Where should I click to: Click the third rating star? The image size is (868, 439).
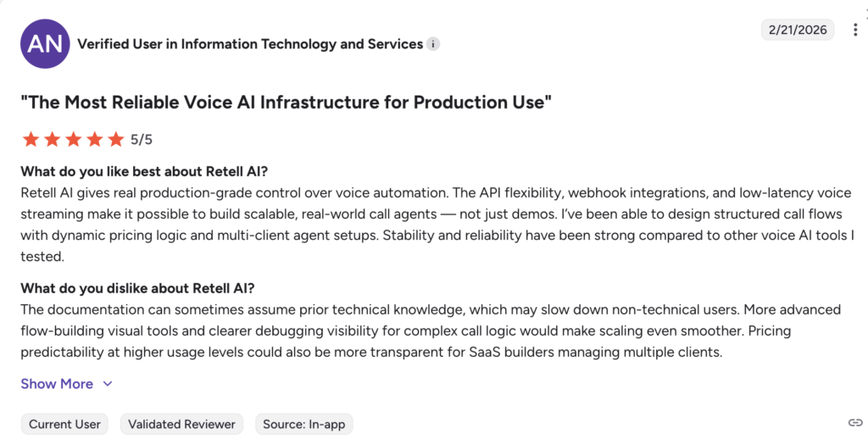click(73, 139)
